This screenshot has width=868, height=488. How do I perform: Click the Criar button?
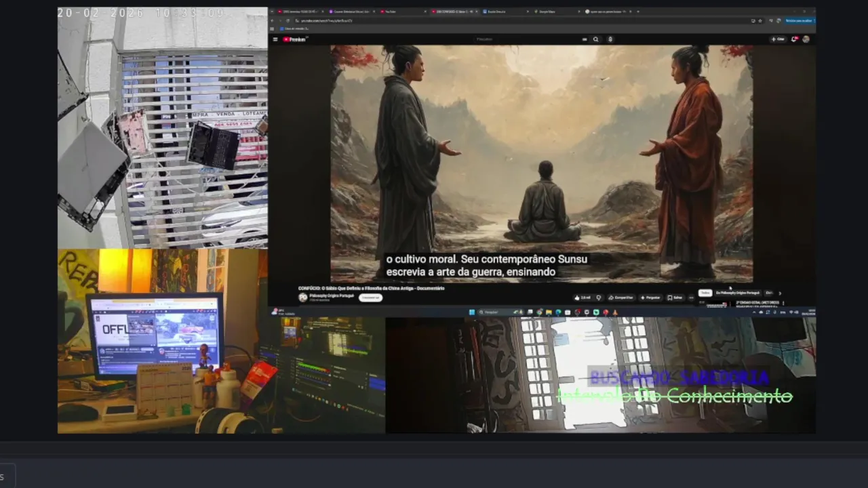[x=778, y=39]
